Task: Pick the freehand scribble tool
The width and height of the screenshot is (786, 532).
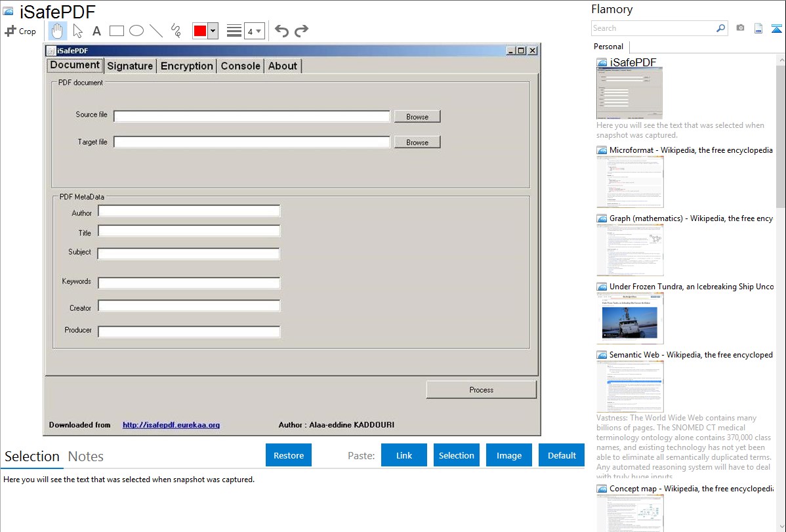Action: [176, 31]
